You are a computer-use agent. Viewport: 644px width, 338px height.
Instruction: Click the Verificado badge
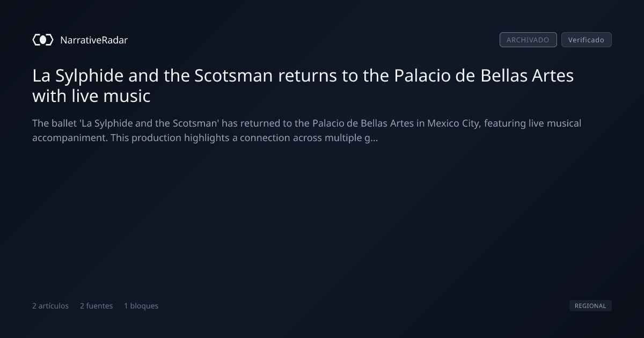(586, 40)
